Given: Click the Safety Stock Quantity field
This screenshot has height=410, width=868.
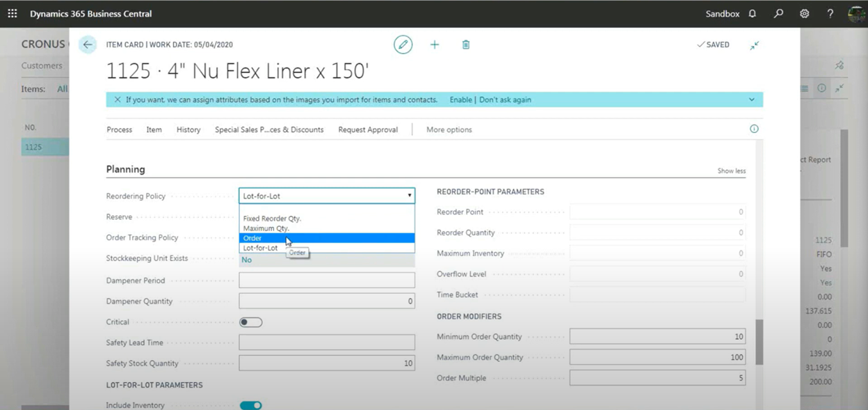Looking at the screenshot, I should point(327,363).
